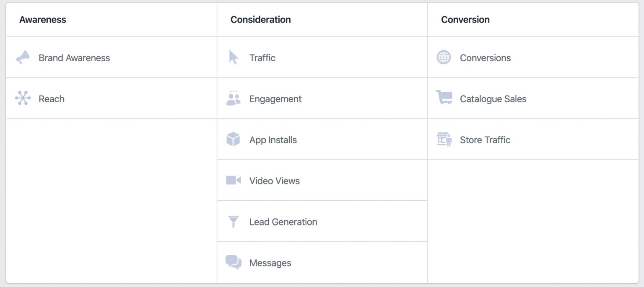
Task: Select the Catalogue Sales objective text
Action: (493, 99)
